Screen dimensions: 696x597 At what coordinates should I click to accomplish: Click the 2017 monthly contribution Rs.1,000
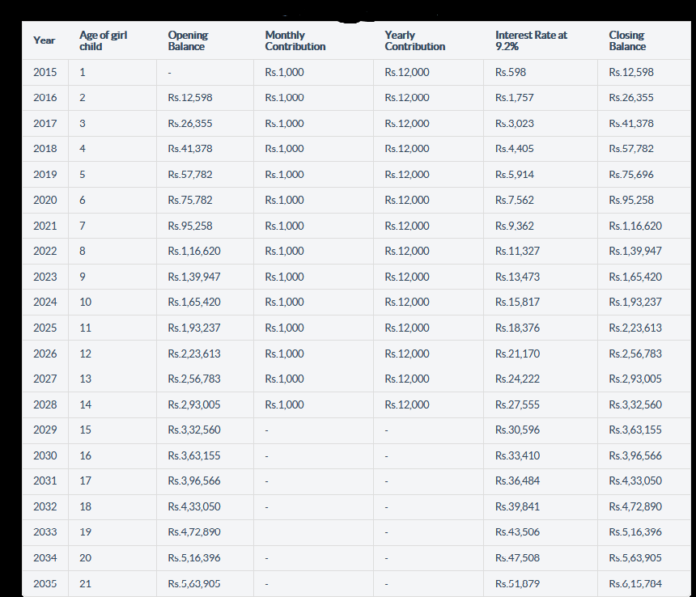tap(284, 124)
